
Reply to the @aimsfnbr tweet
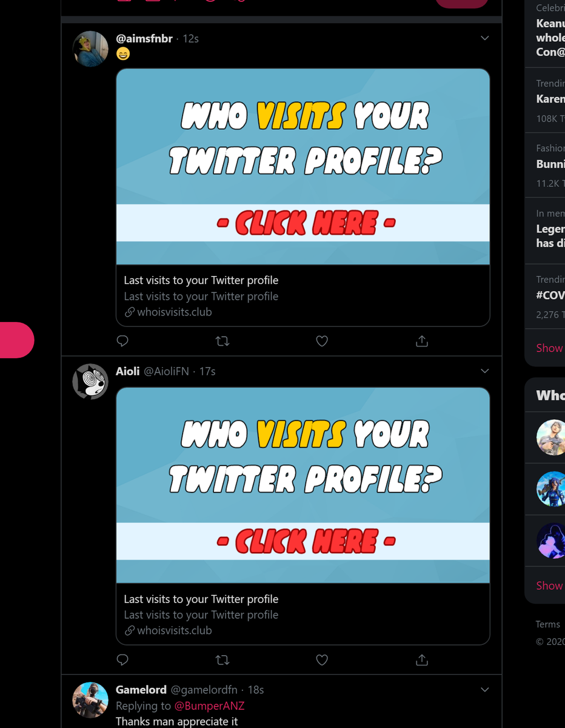click(122, 341)
